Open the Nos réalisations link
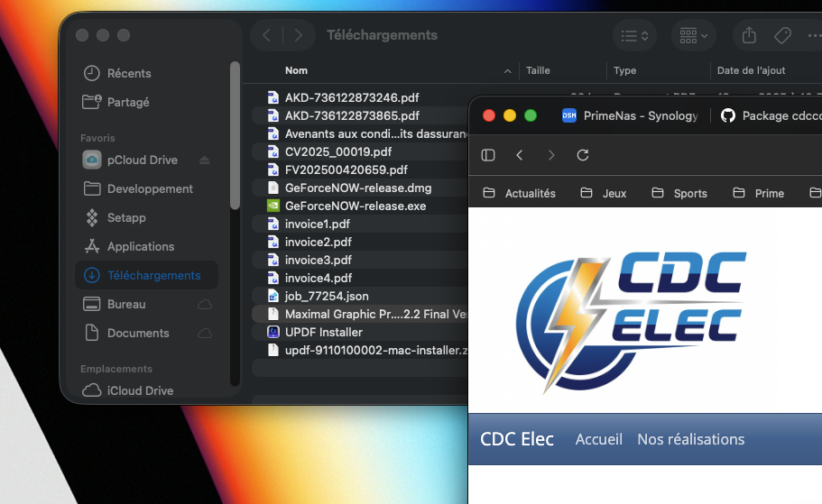The height and width of the screenshot is (504, 822). (x=690, y=439)
